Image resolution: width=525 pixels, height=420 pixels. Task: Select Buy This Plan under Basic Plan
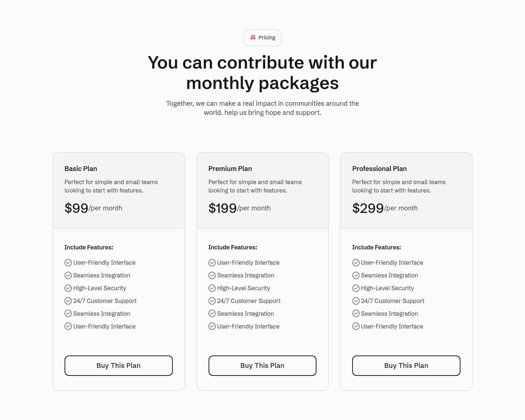pos(118,365)
